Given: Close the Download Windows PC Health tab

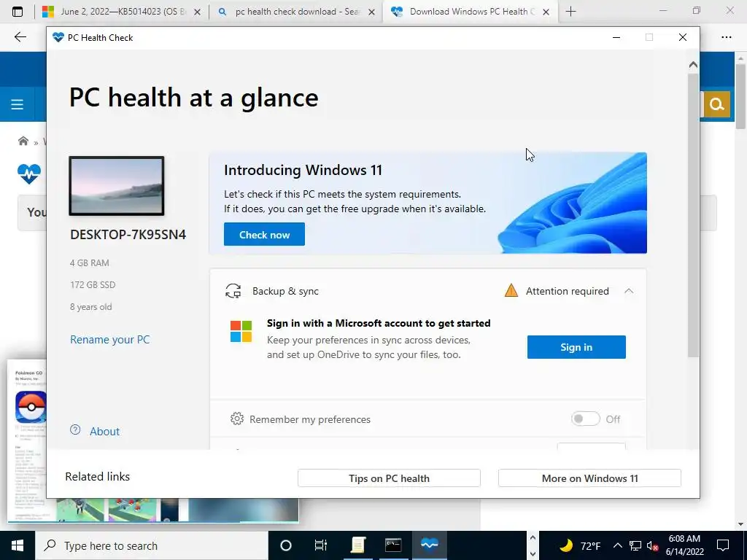Looking at the screenshot, I should coord(546,12).
